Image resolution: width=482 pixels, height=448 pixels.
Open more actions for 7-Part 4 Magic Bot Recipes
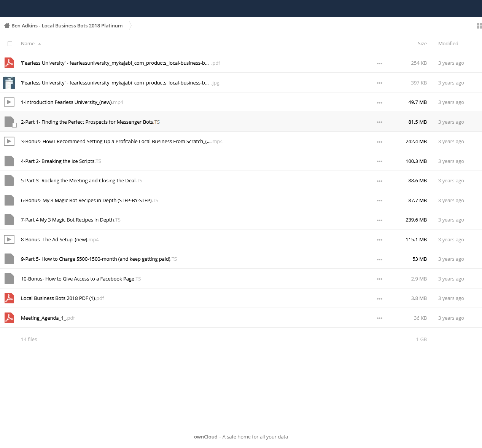[x=380, y=220]
